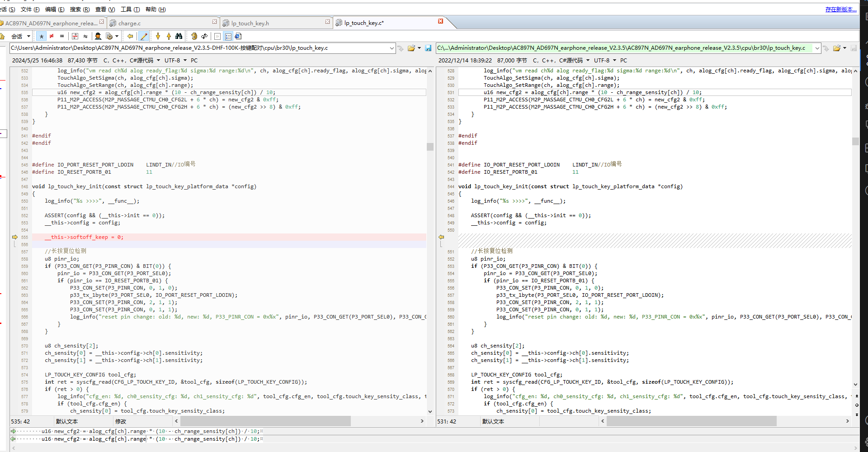Click the left pane browse folder icon

[x=411, y=48]
